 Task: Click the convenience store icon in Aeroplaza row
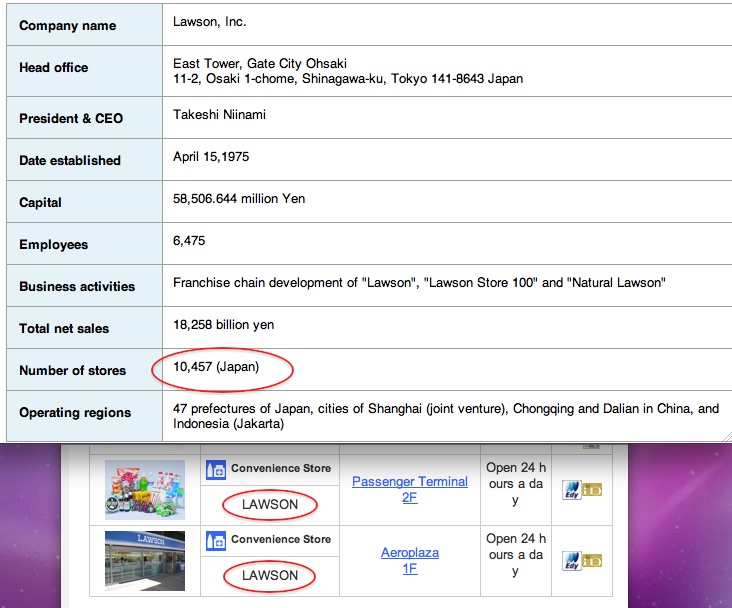click(x=216, y=540)
